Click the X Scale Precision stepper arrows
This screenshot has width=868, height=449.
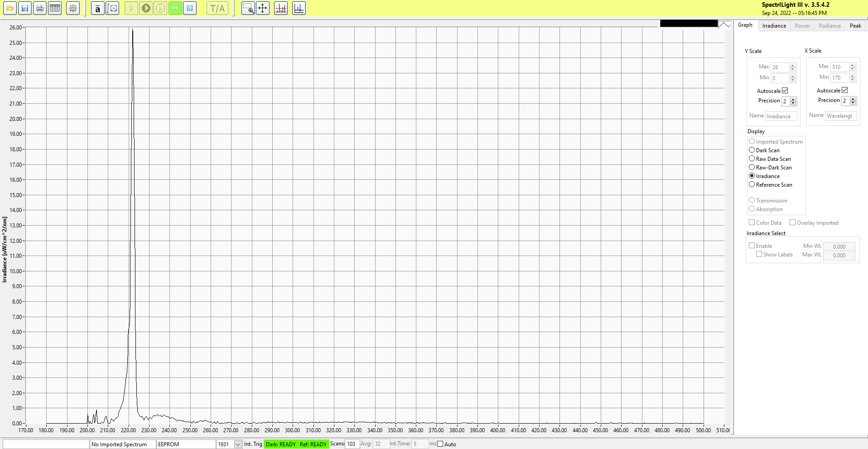853,101
